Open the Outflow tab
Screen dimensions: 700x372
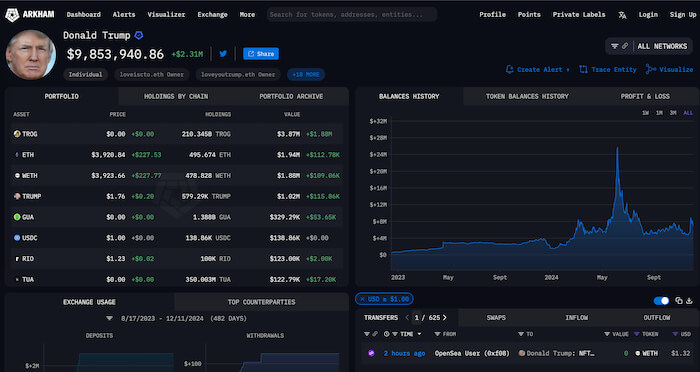(x=657, y=318)
